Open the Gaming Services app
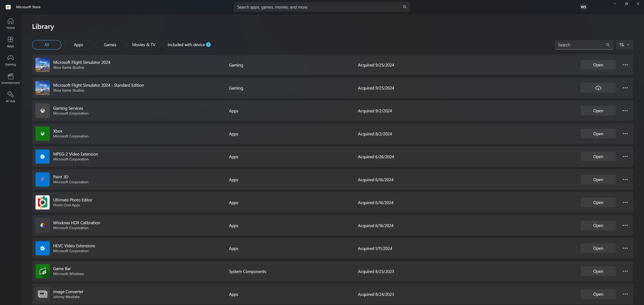The width and height of the screenshot is (644, 305). click(598, 111)
